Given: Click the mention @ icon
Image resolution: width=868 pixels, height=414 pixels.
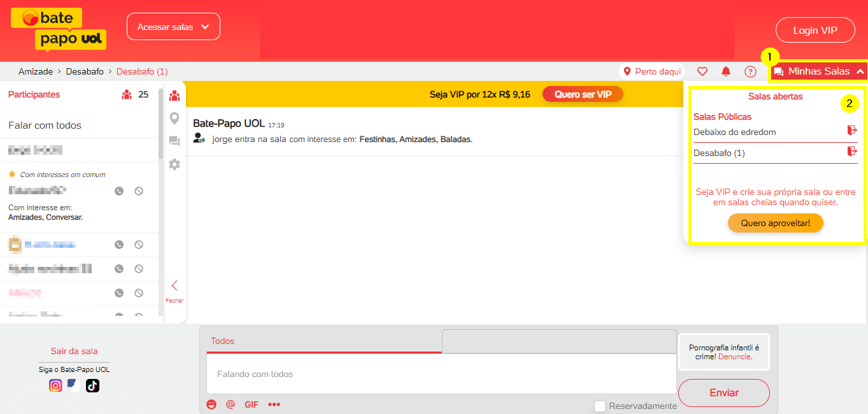Looking at the screenshot, I should point(231,404).
